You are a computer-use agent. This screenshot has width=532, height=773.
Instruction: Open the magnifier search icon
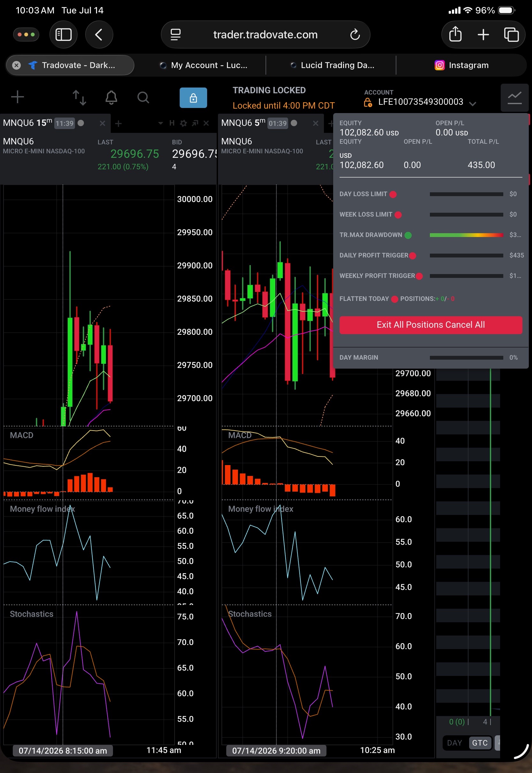143,97
